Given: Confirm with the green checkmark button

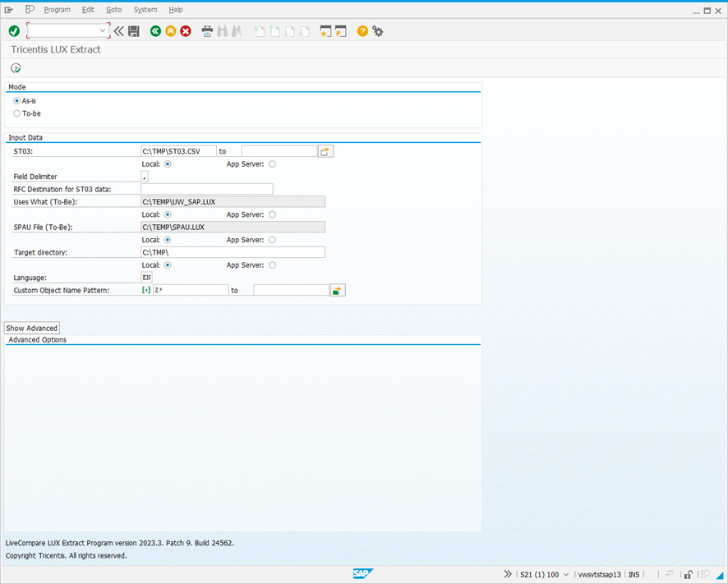Looking at the screenshot, I should pos(14,30).
